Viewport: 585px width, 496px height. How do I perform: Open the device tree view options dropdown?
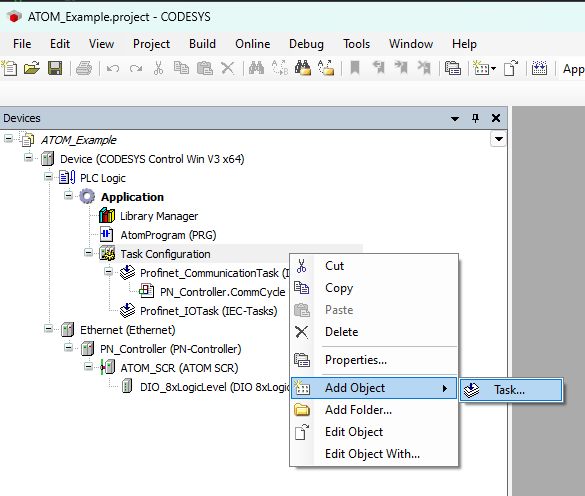pyautogui.click(x=498, y=139)
